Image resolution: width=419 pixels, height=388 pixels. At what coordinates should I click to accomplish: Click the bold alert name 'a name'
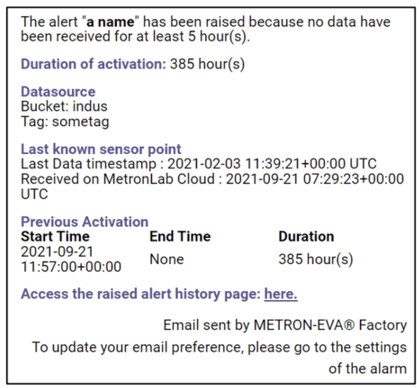[110, 22]
